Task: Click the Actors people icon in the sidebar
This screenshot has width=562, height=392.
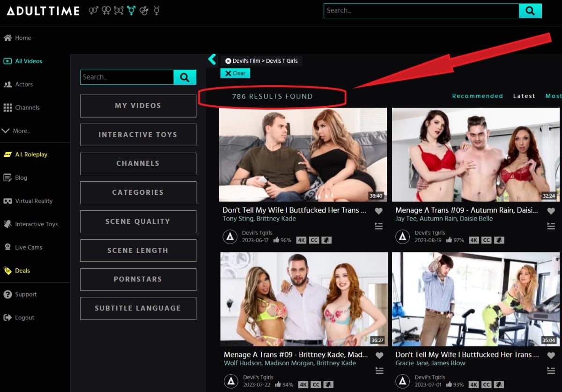Action: pos(7,84)
